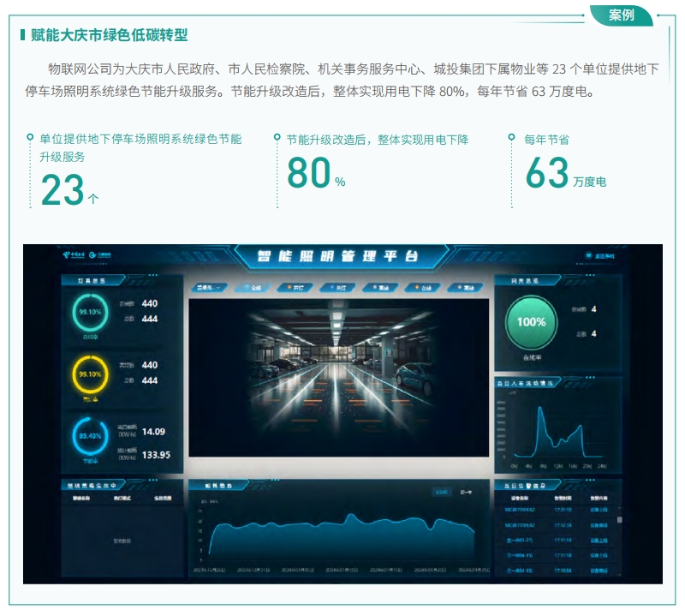The image size is (685, 616).
Task: Open the floor dropdown left of 全部
Action: click(210, 288)
